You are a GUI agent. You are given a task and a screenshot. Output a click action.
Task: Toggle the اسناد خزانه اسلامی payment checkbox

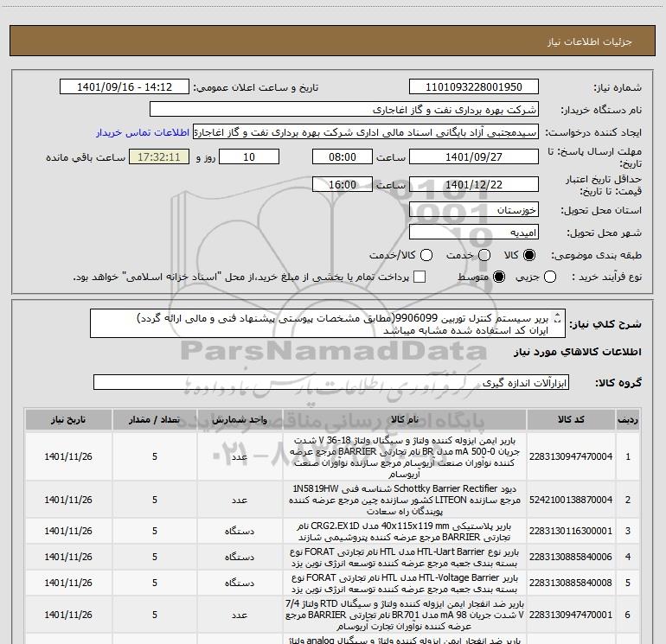[419, 277]
